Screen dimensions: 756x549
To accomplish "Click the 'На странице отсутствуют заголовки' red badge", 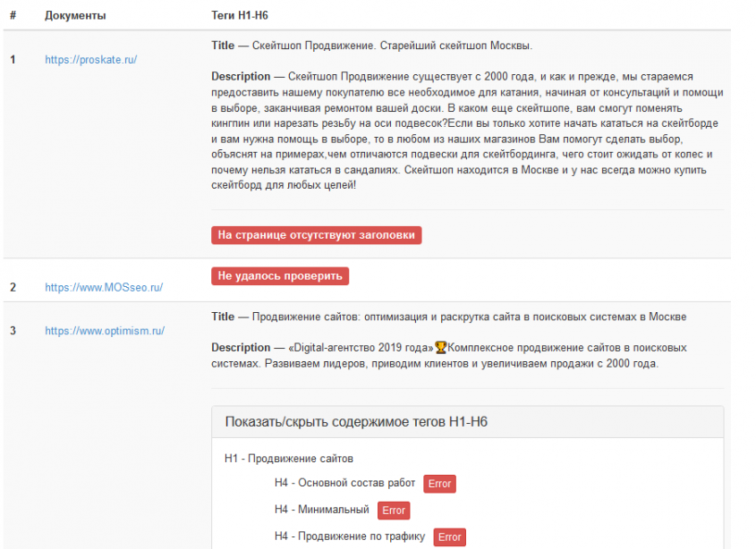I will pos(317,235).
